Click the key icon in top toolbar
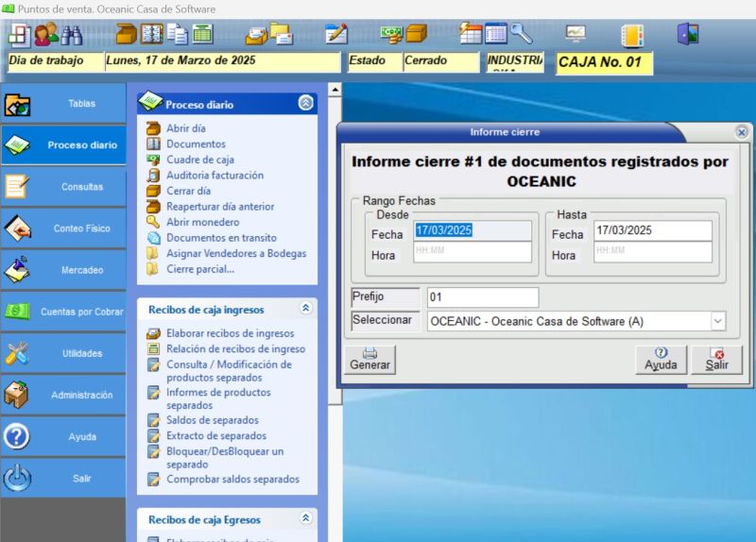756x542 pixels. coord(522,34)
